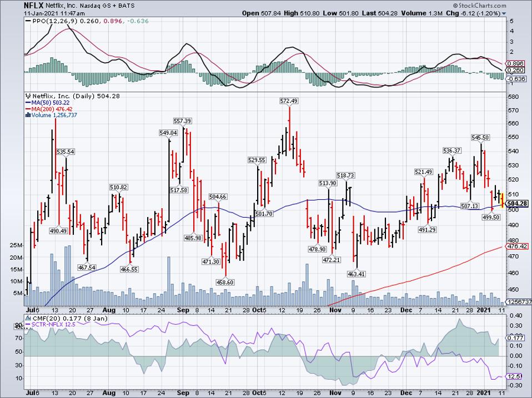Viewport: 532px width, 398px height.
Task: Click the 478.90 low price label
Action: [x=317, y=249]
